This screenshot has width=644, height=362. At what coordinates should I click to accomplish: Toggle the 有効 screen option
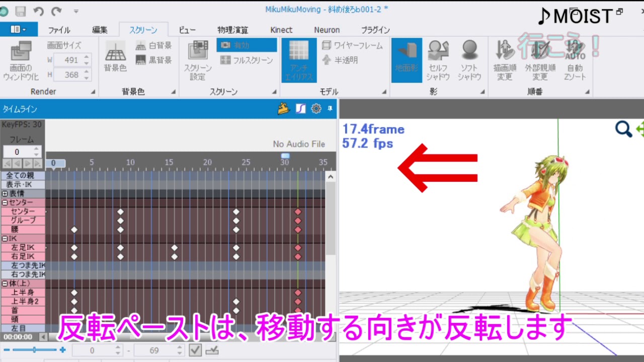coord(247,45)
